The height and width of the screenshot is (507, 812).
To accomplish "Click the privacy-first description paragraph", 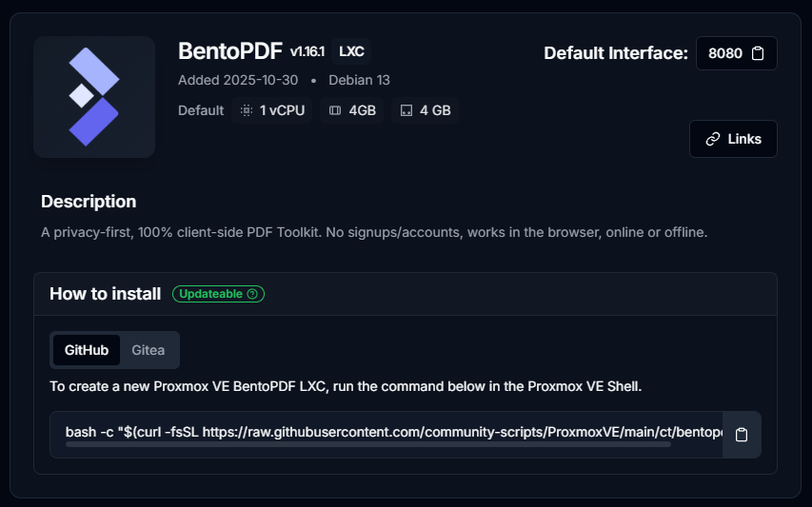I will (x=374, y=232).
